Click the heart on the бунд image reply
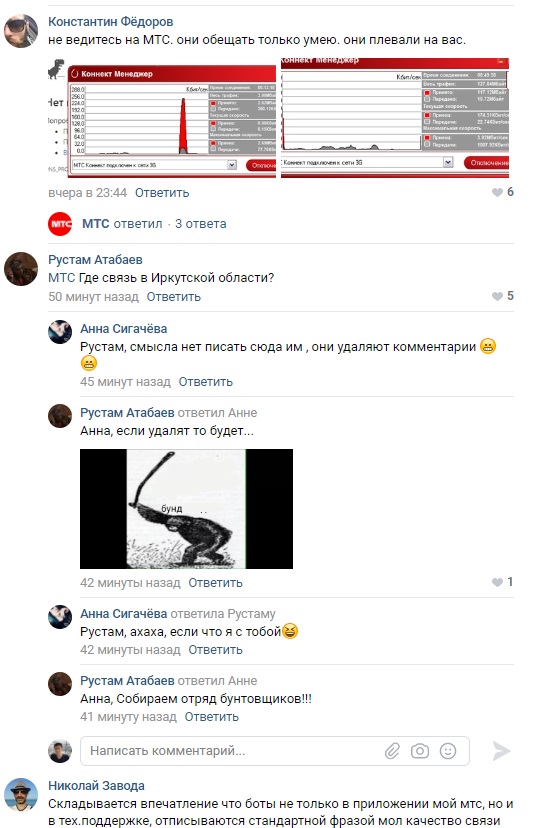Screen dimensions: 534x828 [x=497, y=582]
